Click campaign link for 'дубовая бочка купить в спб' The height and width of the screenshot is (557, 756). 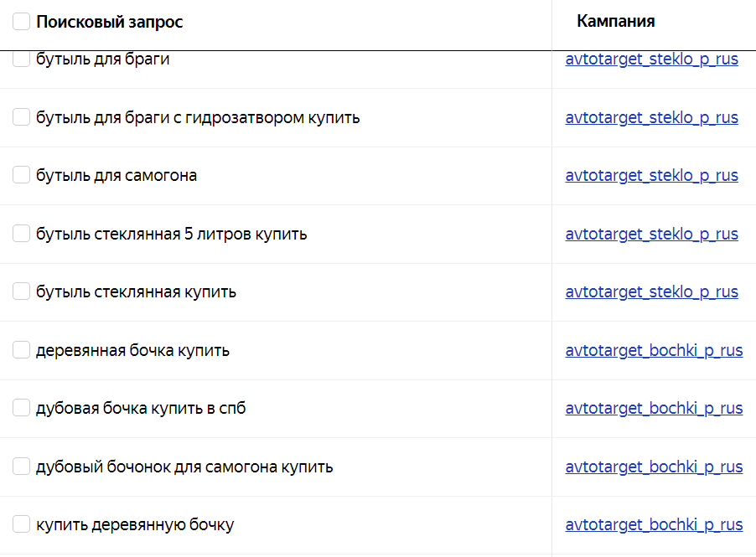point(654,408)
